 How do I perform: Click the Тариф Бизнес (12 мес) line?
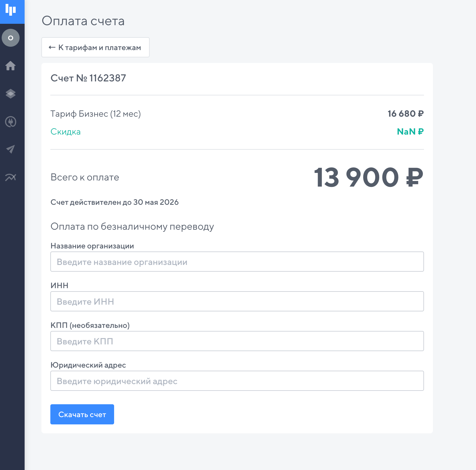point(96,114)
